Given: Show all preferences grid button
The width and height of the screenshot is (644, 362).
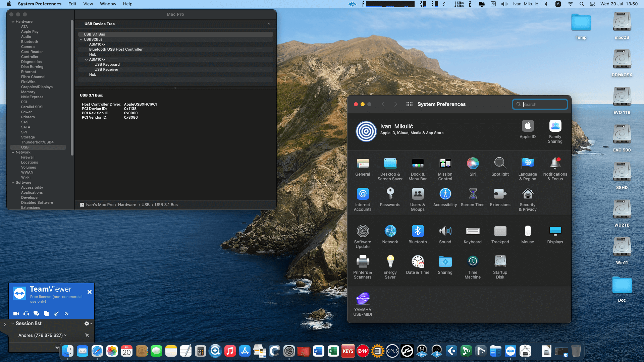Looking at the screenshot, I should pyautogui.click(x=409, y=104).
